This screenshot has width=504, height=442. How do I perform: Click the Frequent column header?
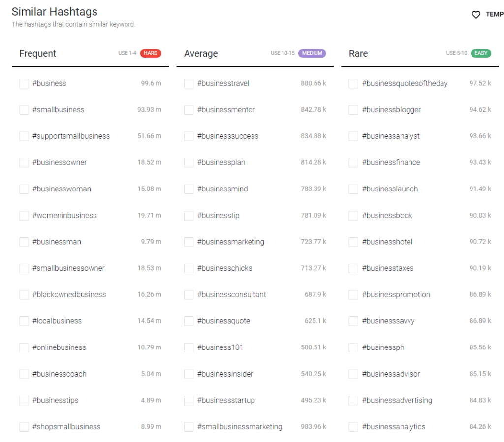(x=38, y=54)
